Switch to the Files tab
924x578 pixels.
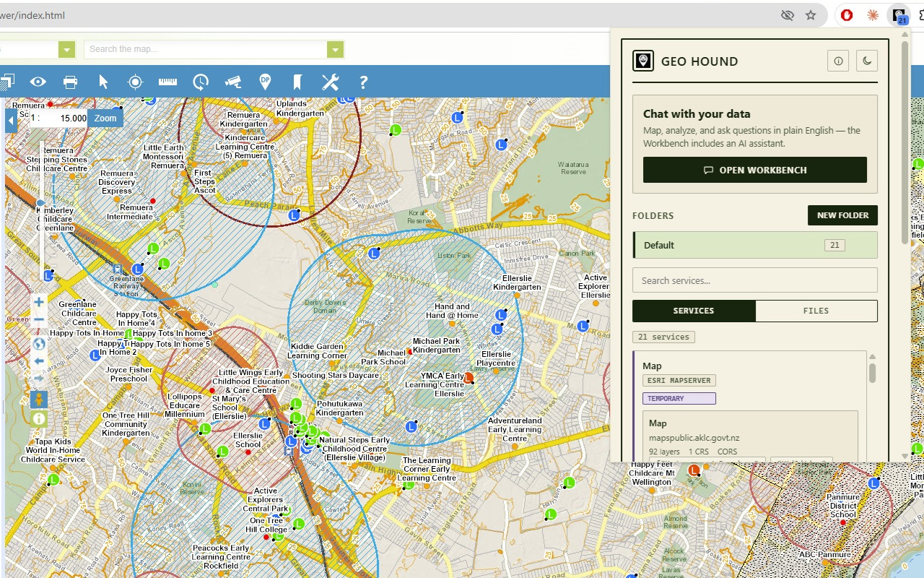(x=816, y=311)
